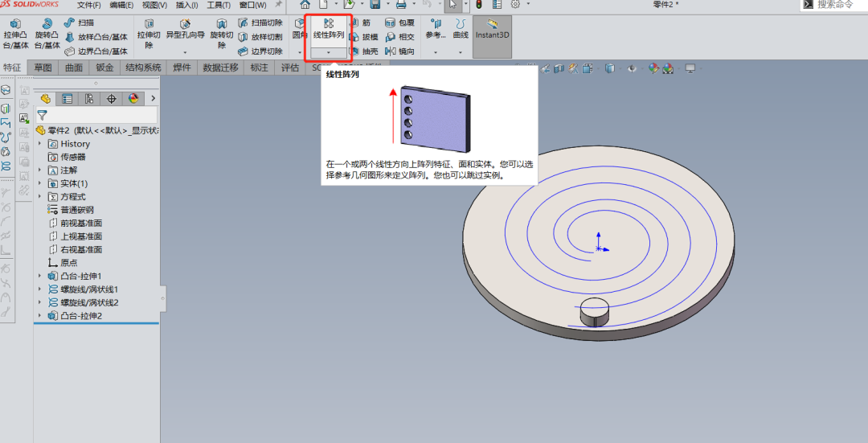
Task: Click the 拔模 draft tool
Action: 364,37
